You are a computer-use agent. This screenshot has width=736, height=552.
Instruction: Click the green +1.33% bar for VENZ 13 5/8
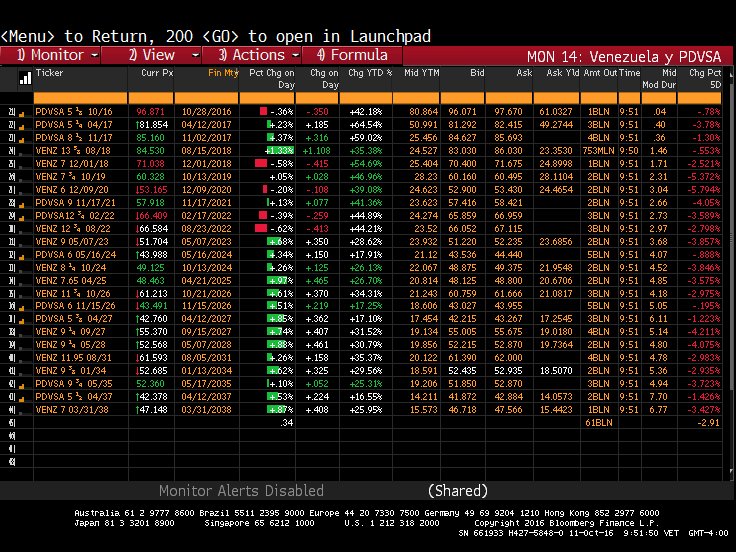click(280, 151)
